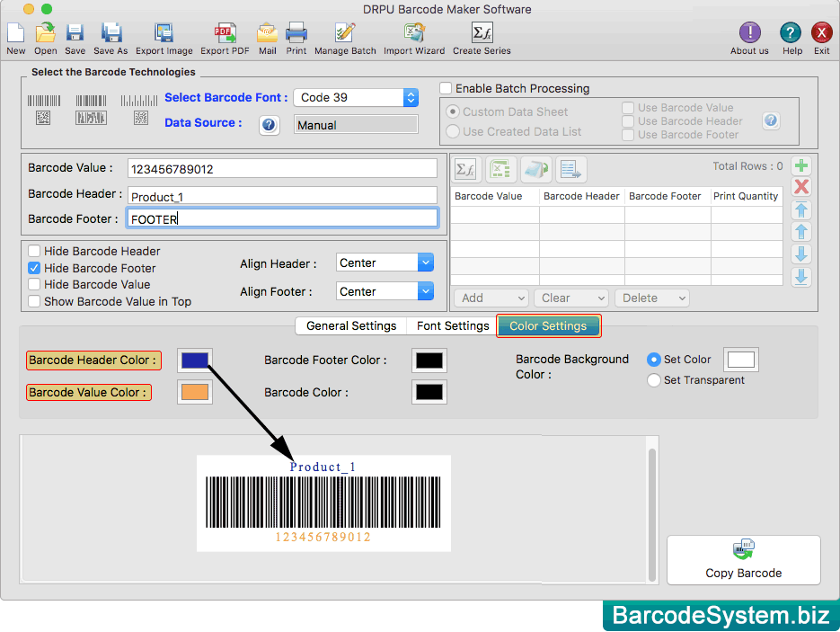Click series formula icon above table
840x632 pixels.
coord(466,170)
